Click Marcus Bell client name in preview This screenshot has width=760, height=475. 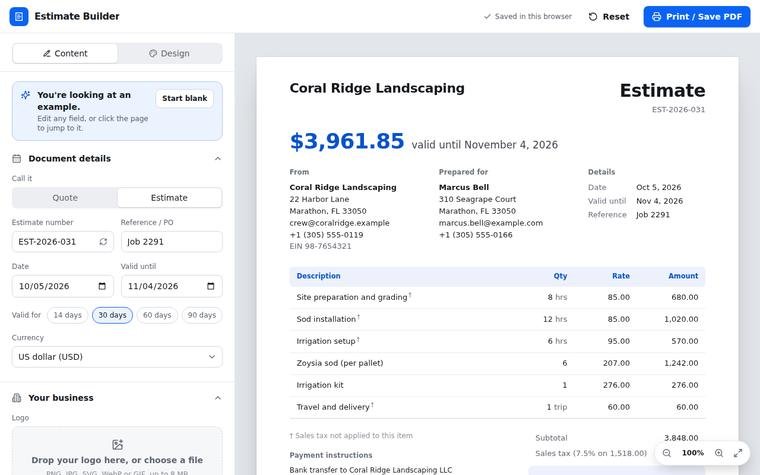(464, 187)
